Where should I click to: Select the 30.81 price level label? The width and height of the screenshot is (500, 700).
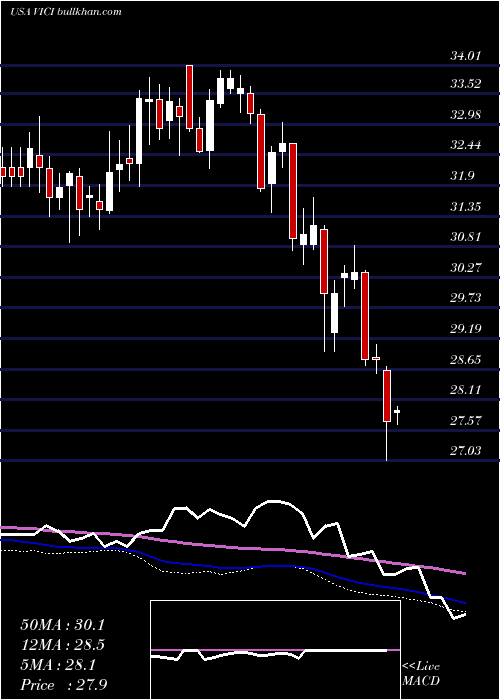pos(466,237)
